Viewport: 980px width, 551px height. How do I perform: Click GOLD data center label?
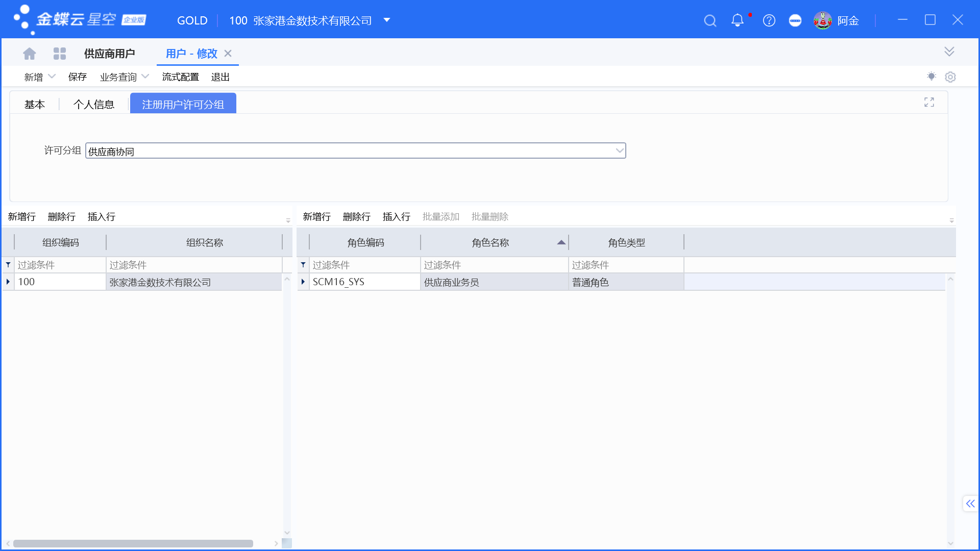[192, 20]
